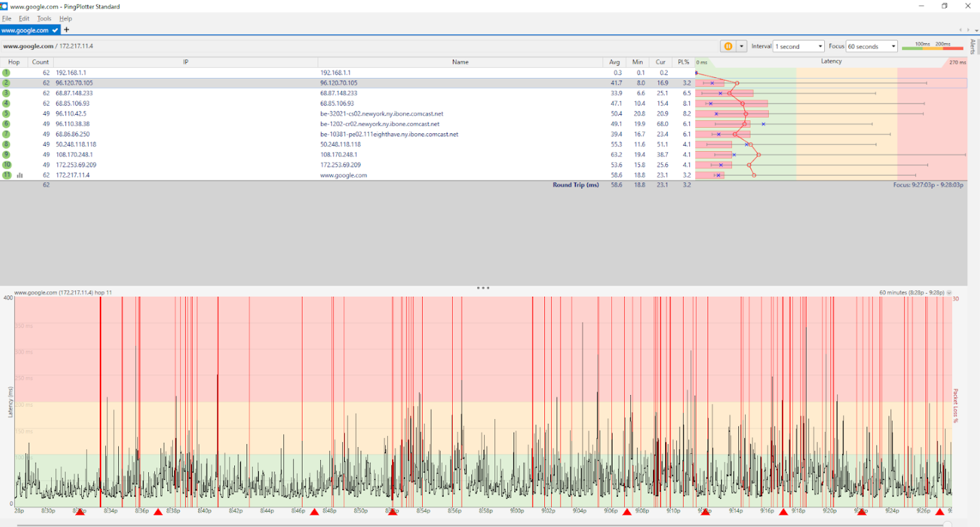Image resolution: width=980 pixels, height=527 pixels.
Task: Open the File menu
Action: [7, 18]
